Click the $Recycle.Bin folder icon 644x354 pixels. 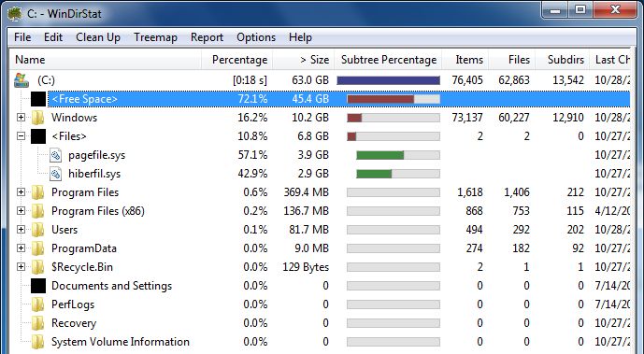coord(37,267)
